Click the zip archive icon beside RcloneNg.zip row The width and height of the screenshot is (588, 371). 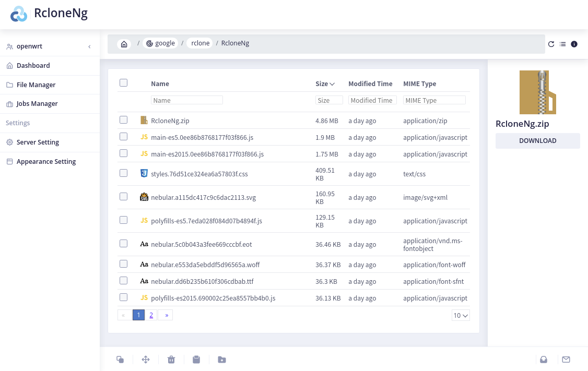(144, 121)
